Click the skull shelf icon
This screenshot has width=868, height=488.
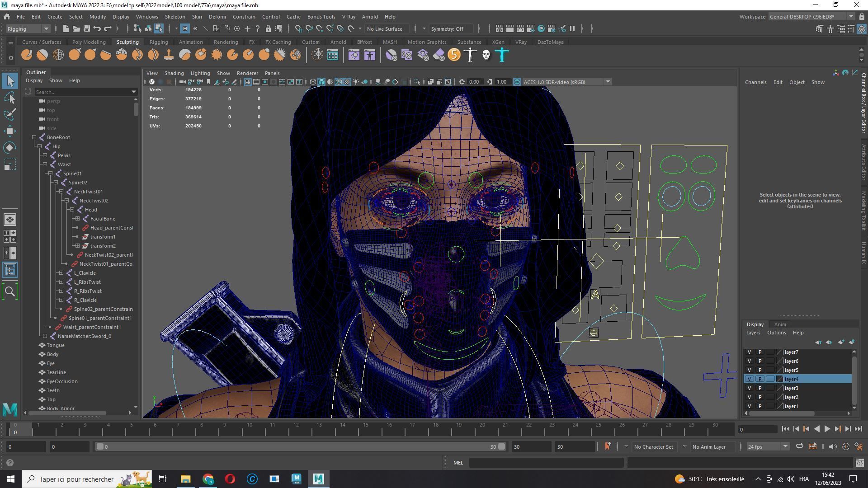[x=486, y=55]
